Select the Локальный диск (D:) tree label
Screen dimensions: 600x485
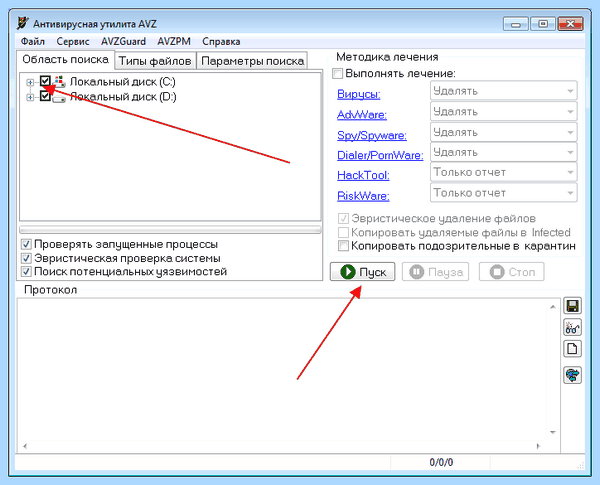pyautogui.click(x=123, y=97)
